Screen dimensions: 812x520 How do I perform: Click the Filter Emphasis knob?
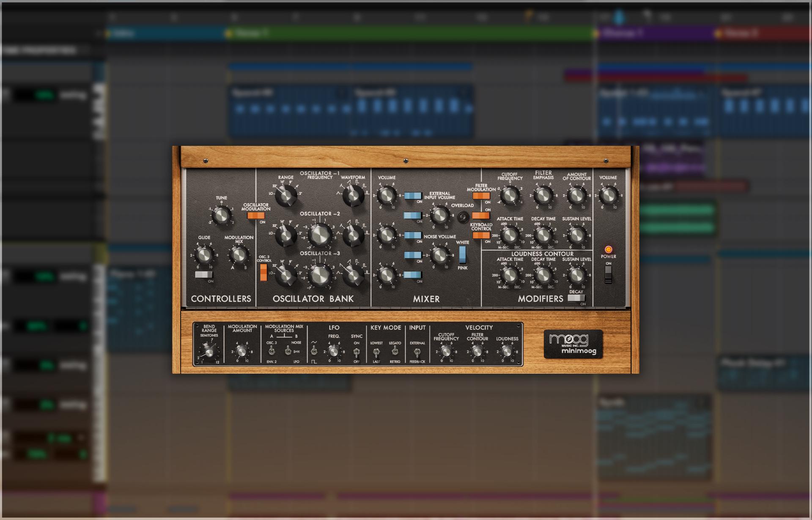[x=543, y=196]
